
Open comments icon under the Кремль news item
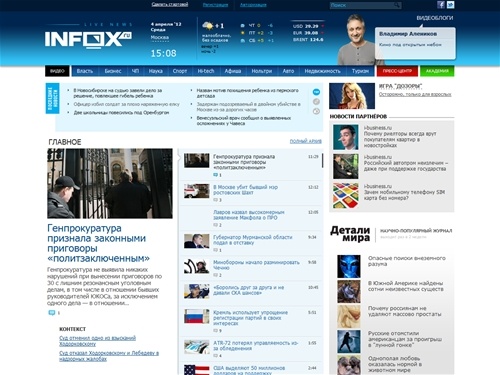coord(215,331)
